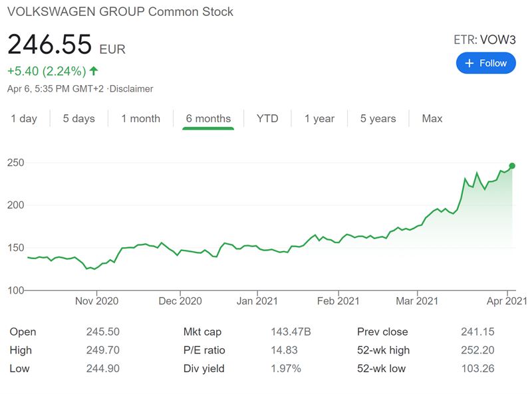Click the 250 y-axis label
Screen dimensions: 532x394
pyautogui.click(x=15, y=162)
